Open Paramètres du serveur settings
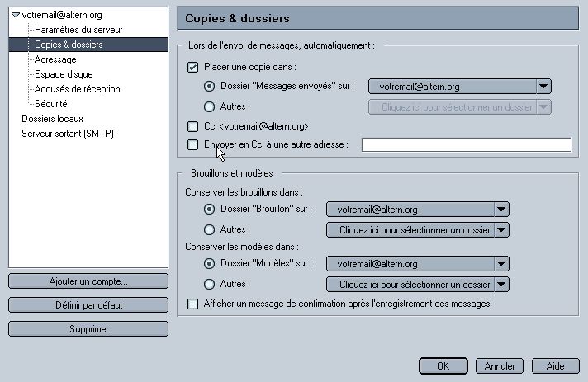Screen dimensions: 588x382 coord(78,30)
